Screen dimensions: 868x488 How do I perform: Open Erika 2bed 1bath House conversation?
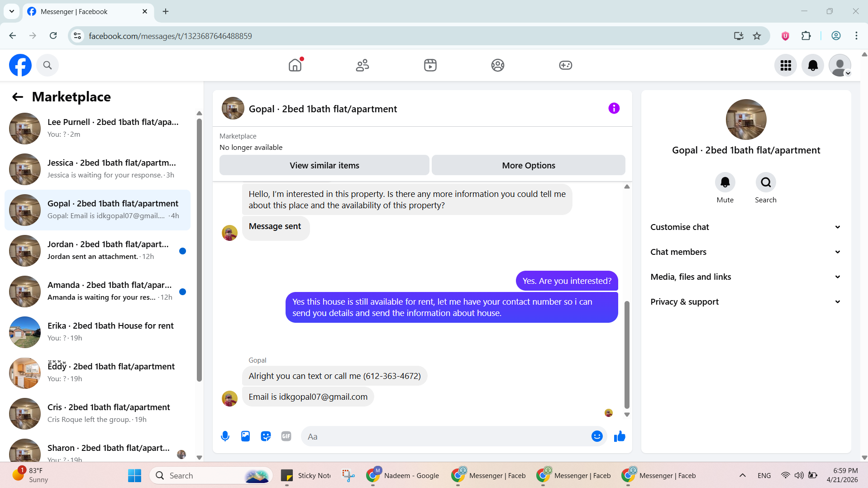[97, 332]
